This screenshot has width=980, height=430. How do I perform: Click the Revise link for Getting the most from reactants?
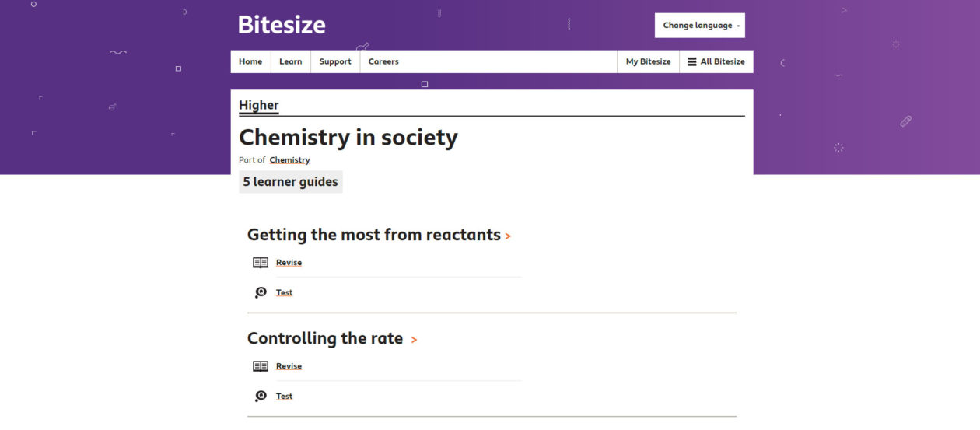click(x=289, y=263)
